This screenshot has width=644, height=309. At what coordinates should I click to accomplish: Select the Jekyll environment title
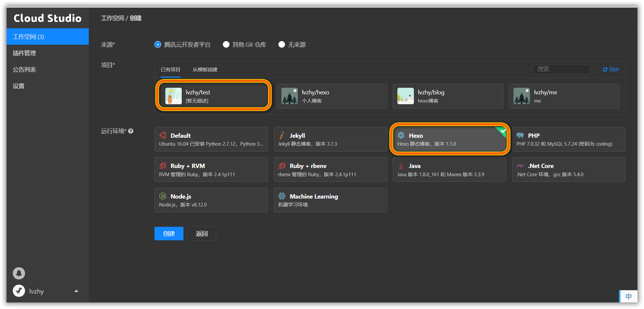[x=297, y=135]
